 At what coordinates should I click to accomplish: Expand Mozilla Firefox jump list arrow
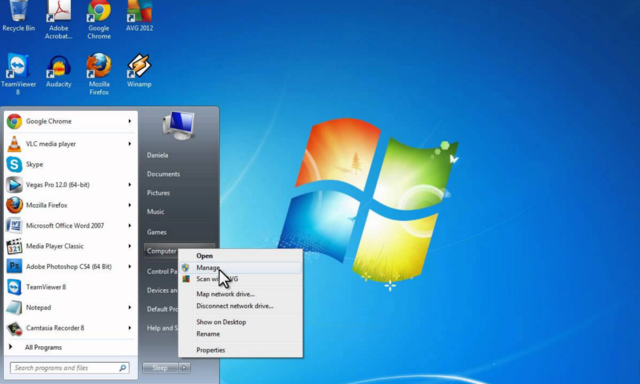[x=130, y=205]
